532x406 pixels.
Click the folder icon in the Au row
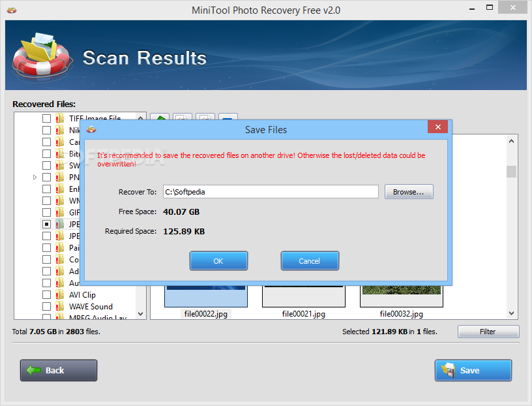(60, 283)
